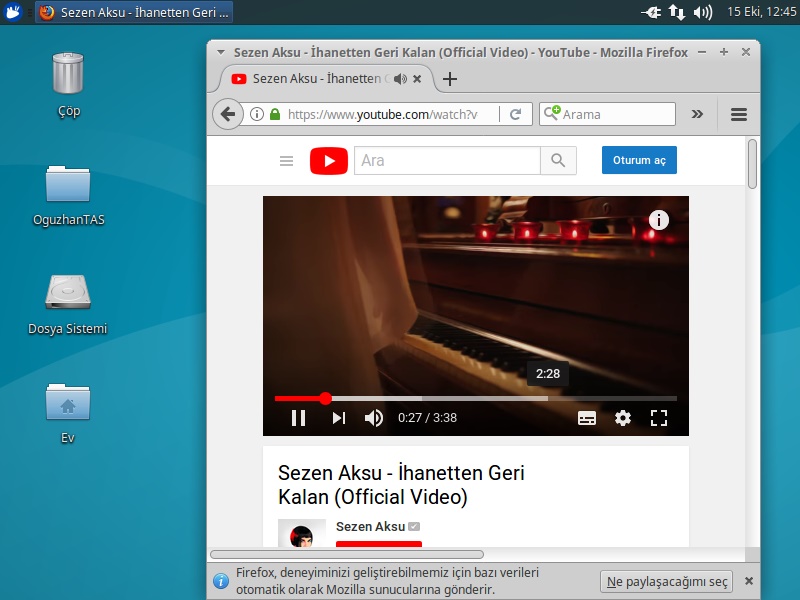
Task: Show video info cards icon
Action: pyautogui.click(x=659, y=220)
